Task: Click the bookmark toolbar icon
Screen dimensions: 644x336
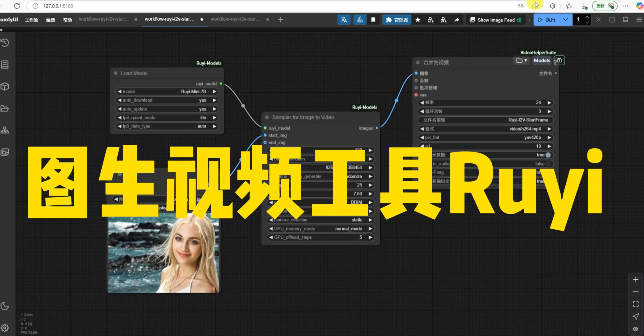Action: pos(373,20)
